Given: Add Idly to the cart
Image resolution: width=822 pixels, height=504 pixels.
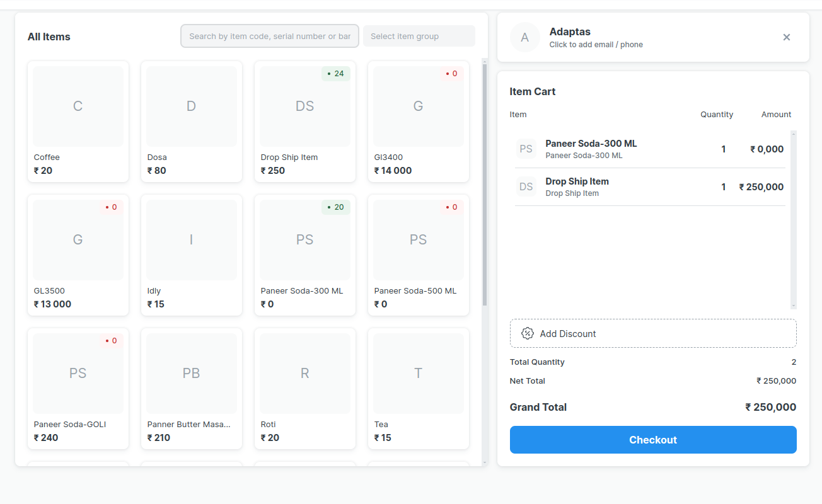Looking at the screenshot, I should pos(192,255).
